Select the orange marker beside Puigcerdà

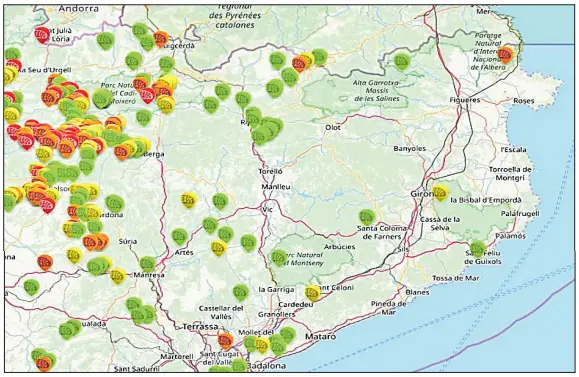click(161, 38)
